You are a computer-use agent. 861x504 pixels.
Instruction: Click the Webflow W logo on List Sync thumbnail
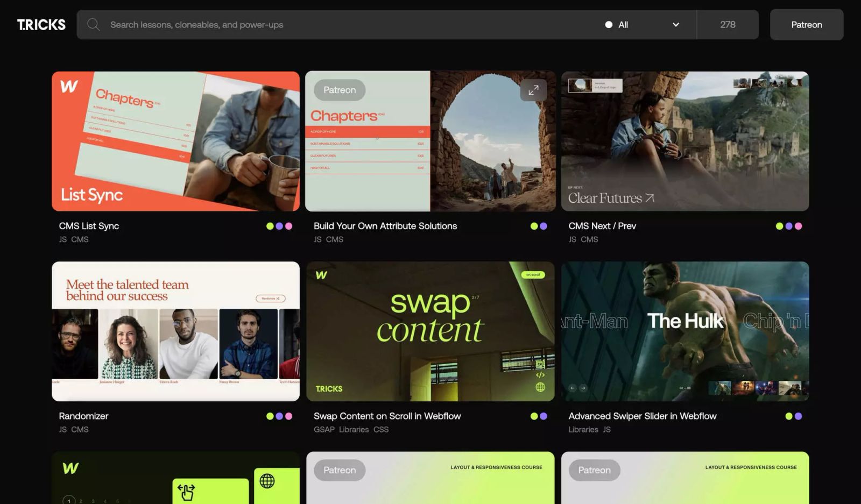(69, 86)
